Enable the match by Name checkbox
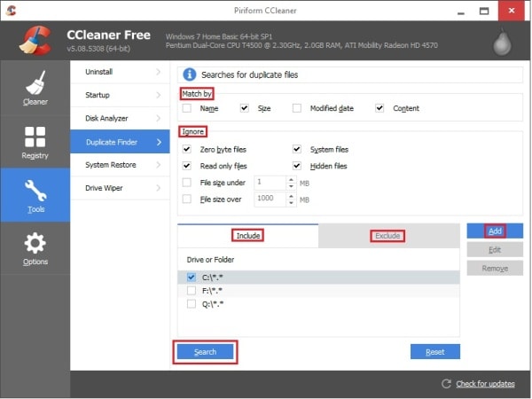 coord(187,108)
